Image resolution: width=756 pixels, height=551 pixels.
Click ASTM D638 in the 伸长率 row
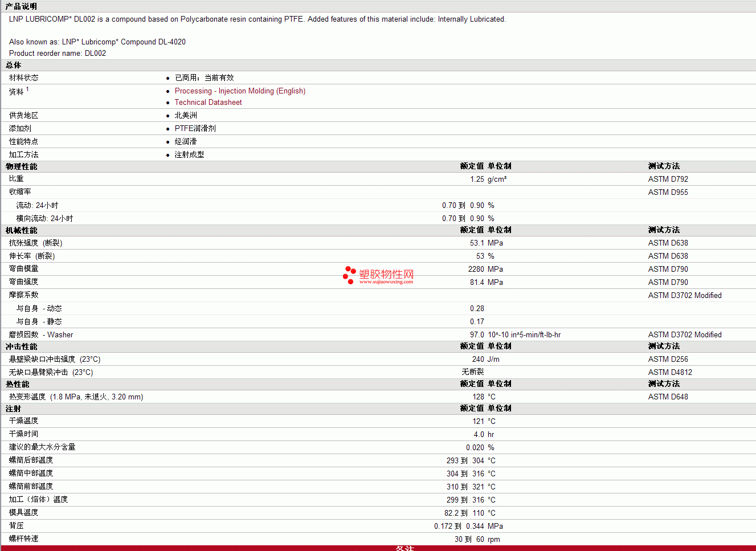click(x=668, y=256)
